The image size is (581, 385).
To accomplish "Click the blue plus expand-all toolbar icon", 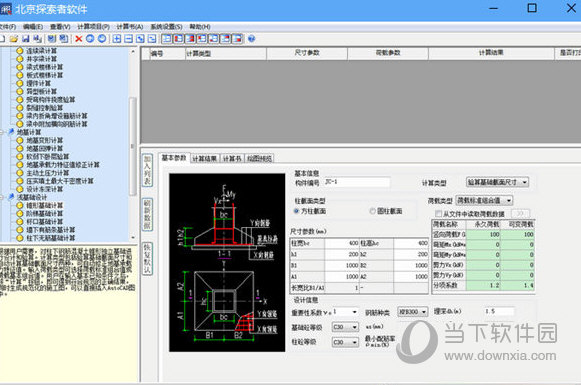I will pos(117,39).
